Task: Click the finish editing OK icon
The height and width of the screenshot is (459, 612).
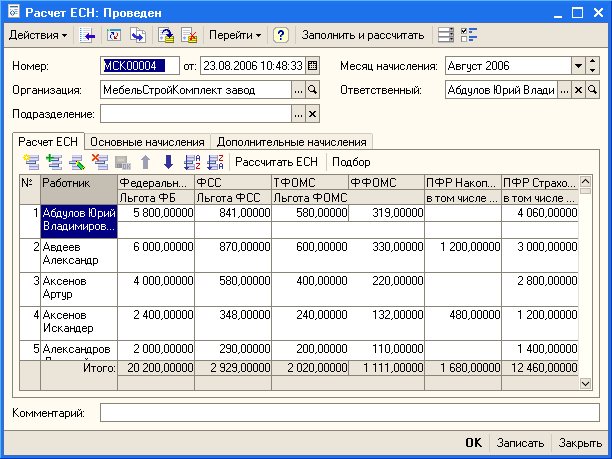Action: click(123, 162)
